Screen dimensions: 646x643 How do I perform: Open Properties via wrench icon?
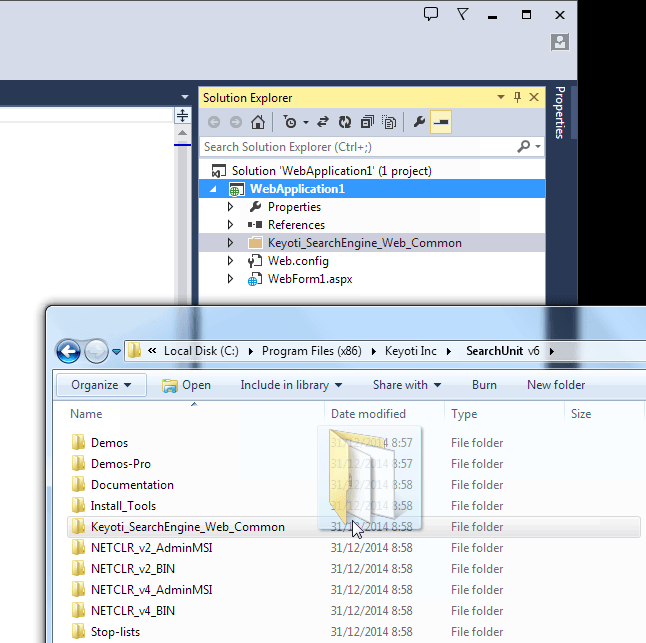pyautogui.click(x=419, y=122)
